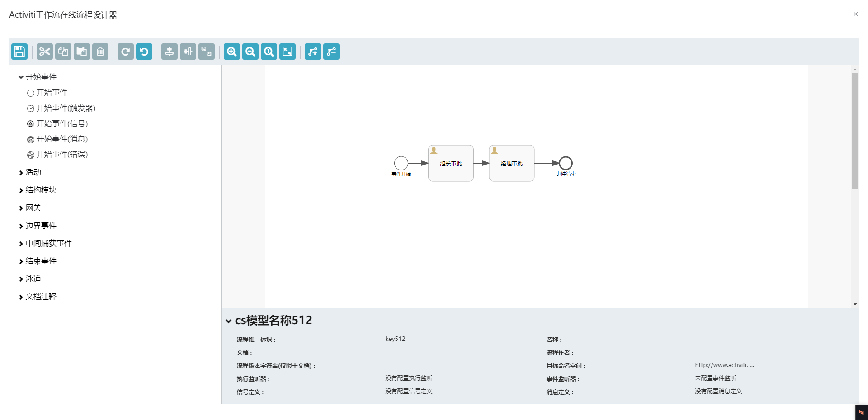This screenshot has width=868, height=420.
Task: Click the Copy toolbar icon
Action: [x=63, y=52]
